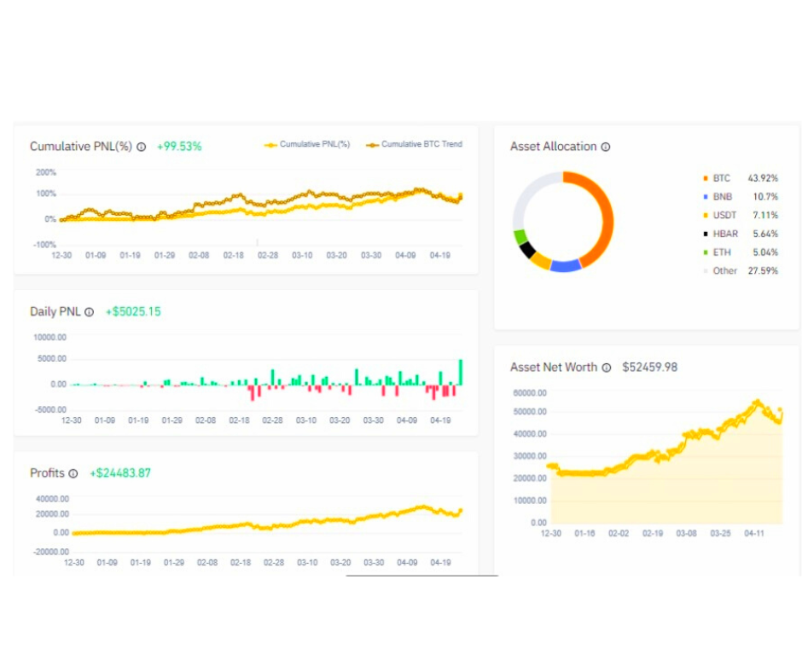Click info icon beside Daily PNL
This screenshot has height=672, width=802.
[89, 312]
